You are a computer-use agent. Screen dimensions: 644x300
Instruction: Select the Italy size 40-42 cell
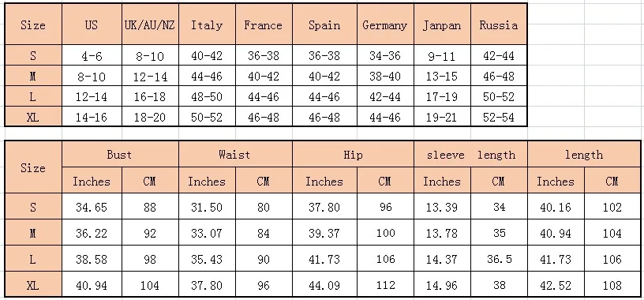pos(207,55)
